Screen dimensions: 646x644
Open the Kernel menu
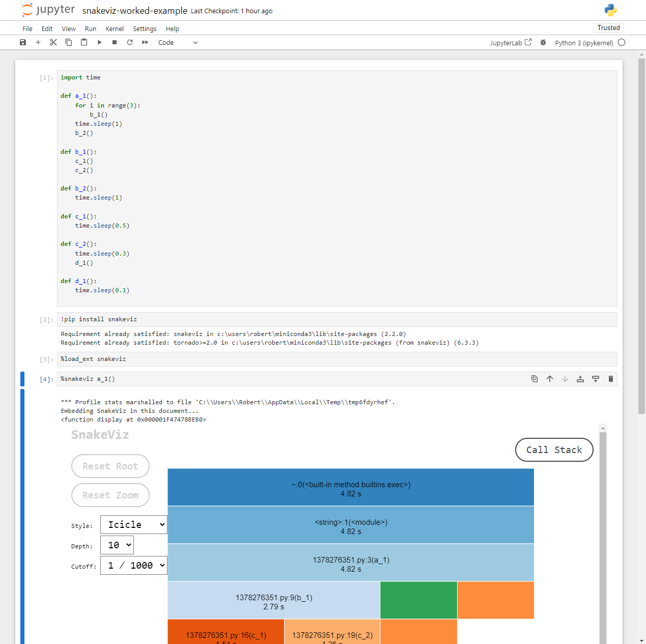(x=115, y=29)
